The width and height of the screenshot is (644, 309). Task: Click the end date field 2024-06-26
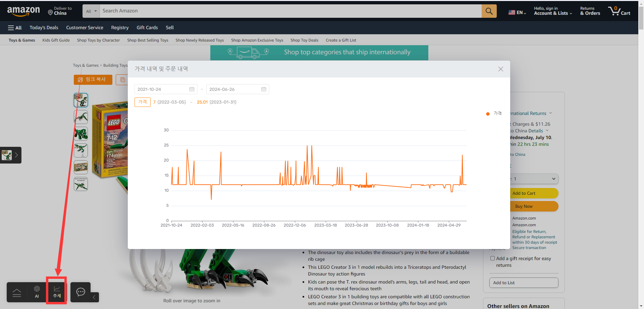pos(237,89)
